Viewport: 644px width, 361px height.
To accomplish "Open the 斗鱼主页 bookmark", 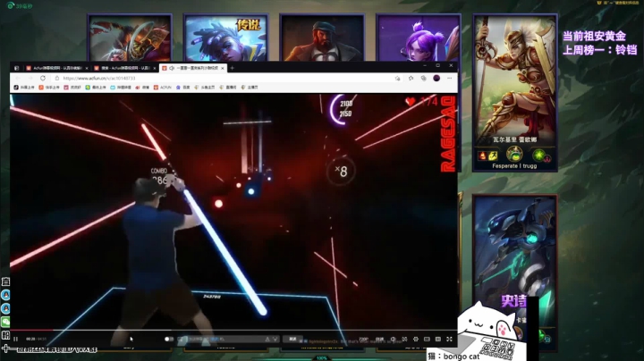I will click(x=205, y=88).
